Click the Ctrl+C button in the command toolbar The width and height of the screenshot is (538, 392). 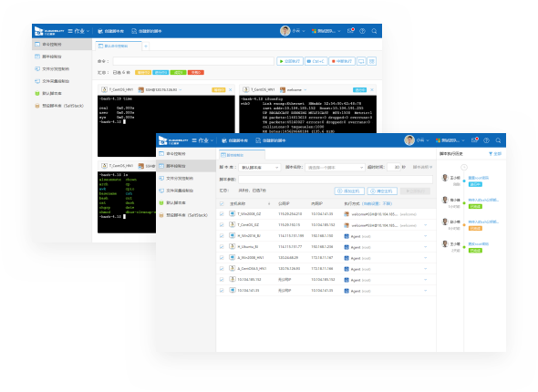tap(316, 61)
